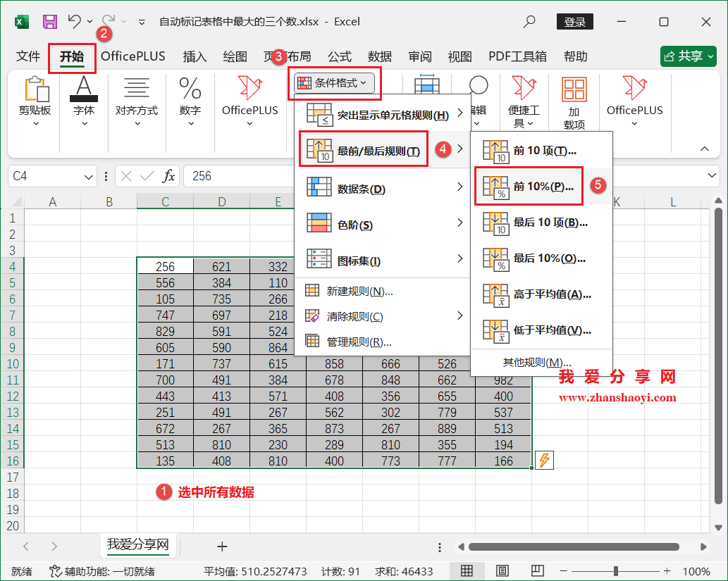Click the next sheet navigation arrow
The width and height of the screenshot is (728, 581).
(x=54, y=546)
